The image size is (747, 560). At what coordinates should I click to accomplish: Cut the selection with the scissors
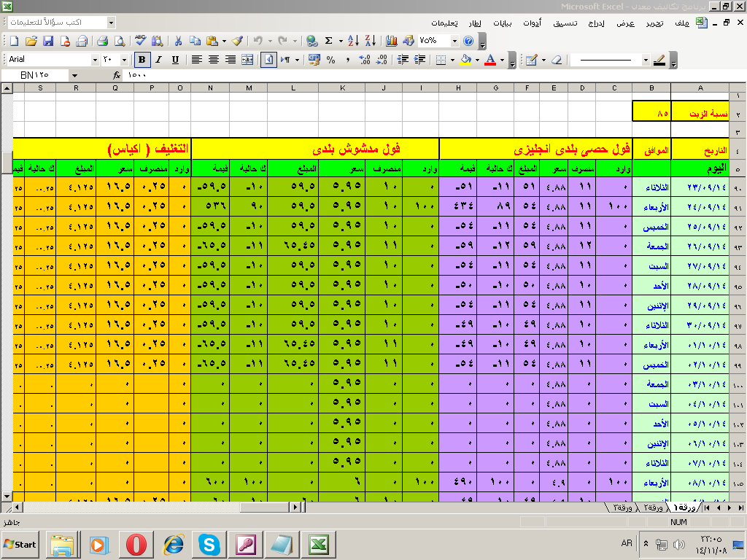click(178, 41)
